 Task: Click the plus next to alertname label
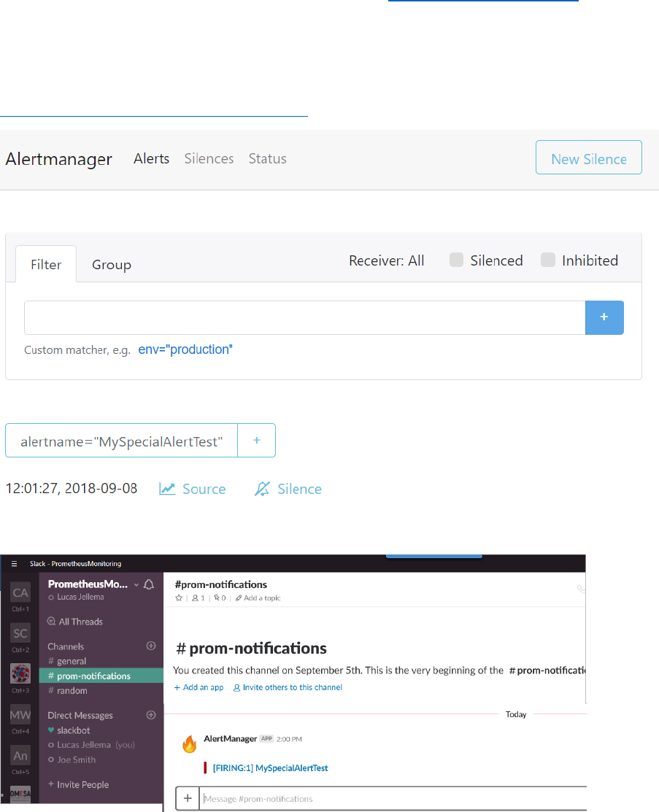pos(256,440)
